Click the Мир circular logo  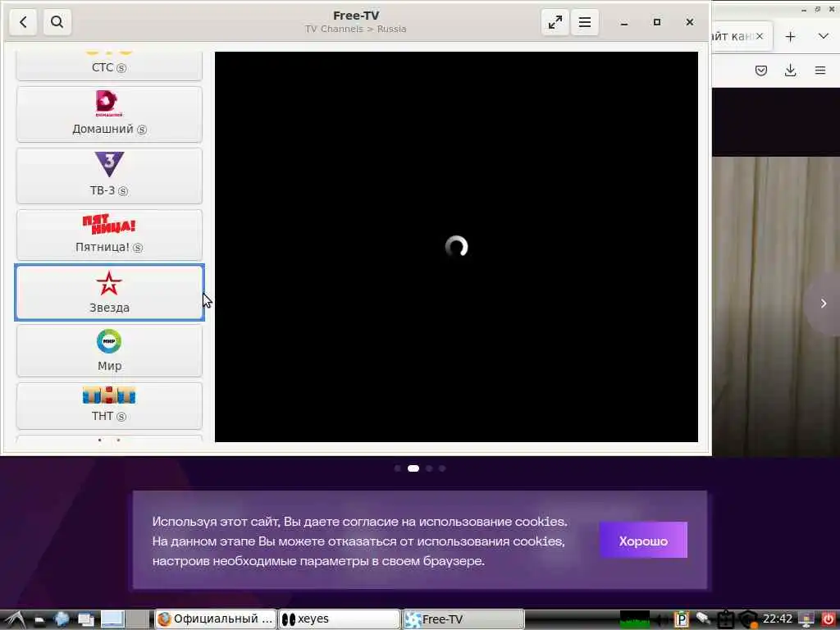pos(109,341)
